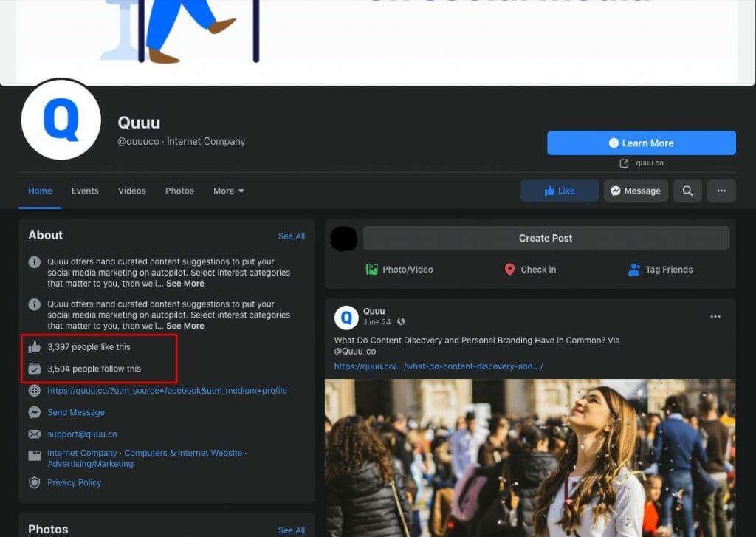
Task: Click the '@quuuco · Internet Company' subtitle
Action: 182,141
